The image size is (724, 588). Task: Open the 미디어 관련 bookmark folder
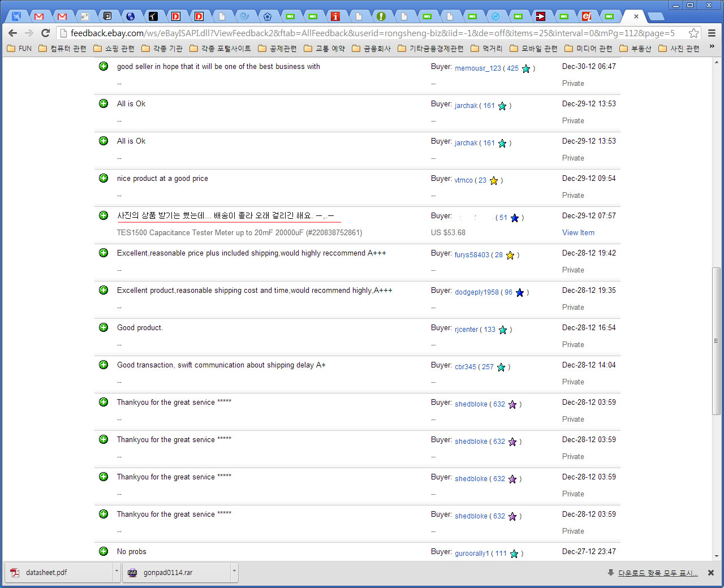[x=588, y=49]
